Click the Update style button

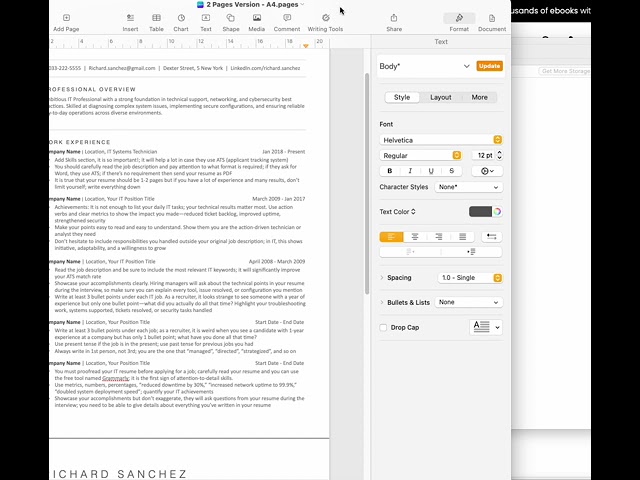tap(490, 66)
